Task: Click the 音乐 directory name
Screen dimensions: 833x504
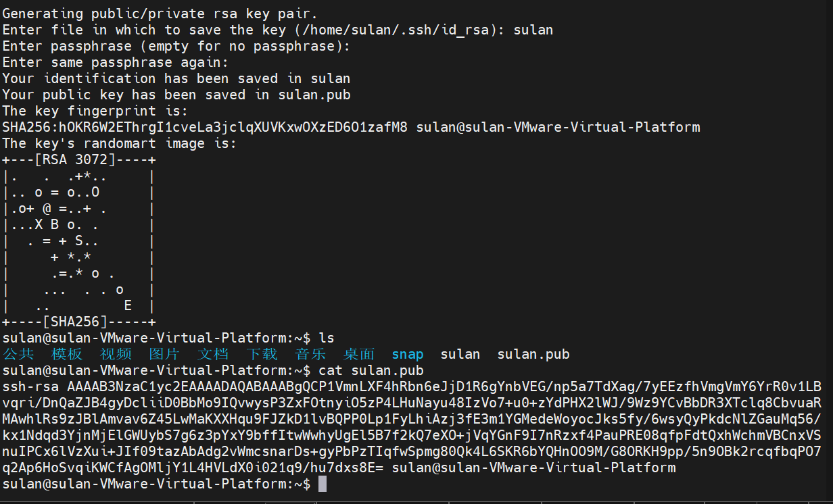Action: [310, 354]
